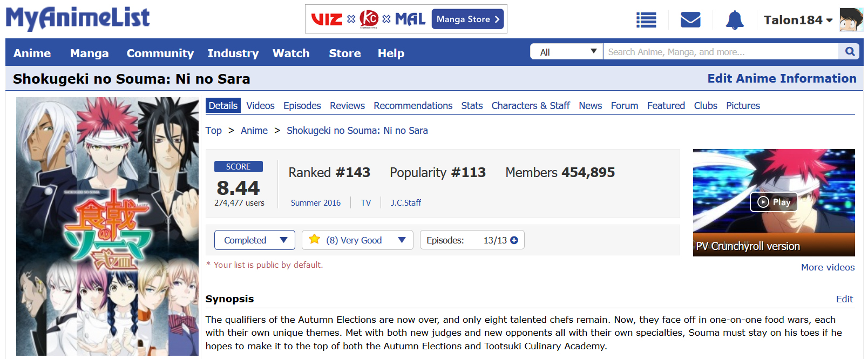Play the PV Crunchyroll version video
Viewport: 868px width, 359px height.
tap(774, 202)
